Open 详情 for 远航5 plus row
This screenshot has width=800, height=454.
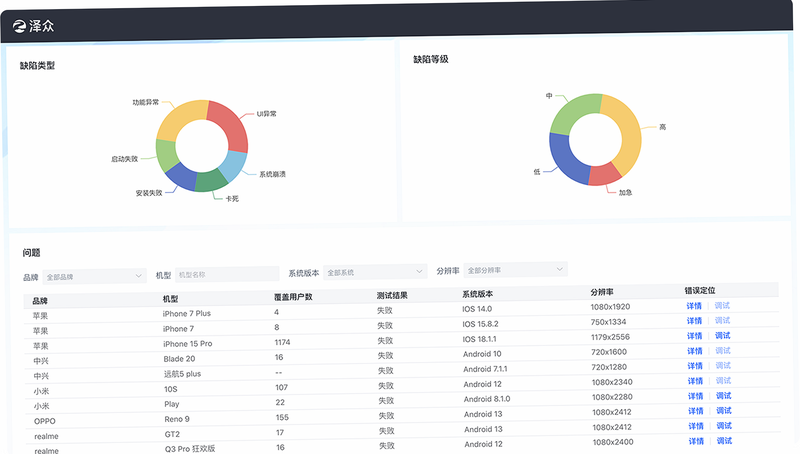695,366
